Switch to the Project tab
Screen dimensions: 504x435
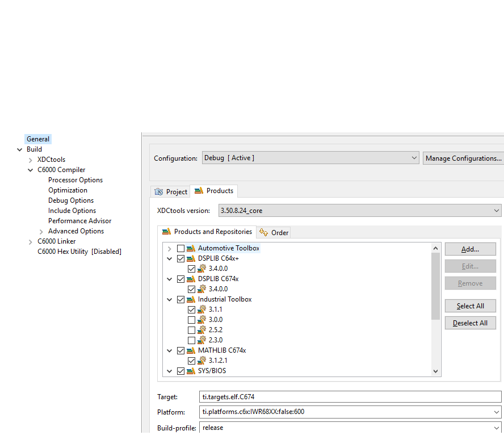(x=170, y=191)
